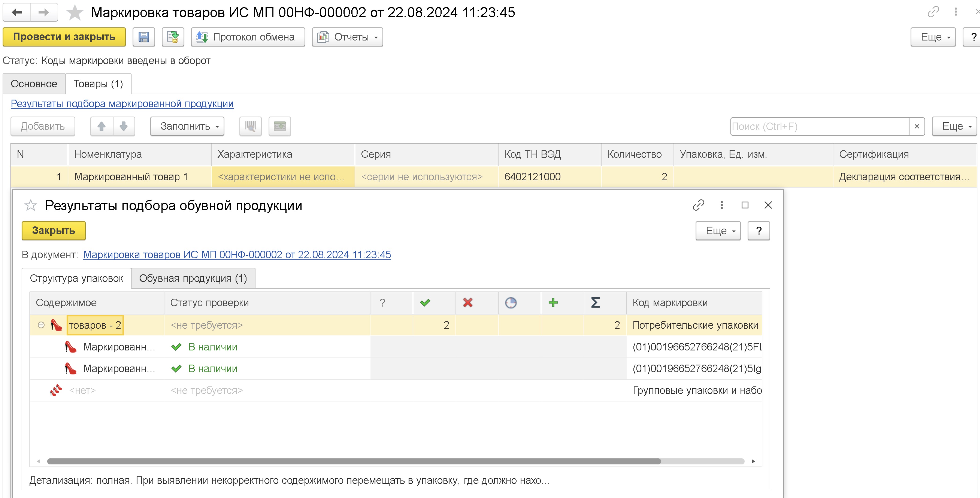Click left arrow of the horizontal scrollbar
The width and height of the screenshot is (980, 498).
tap(38, 461)
